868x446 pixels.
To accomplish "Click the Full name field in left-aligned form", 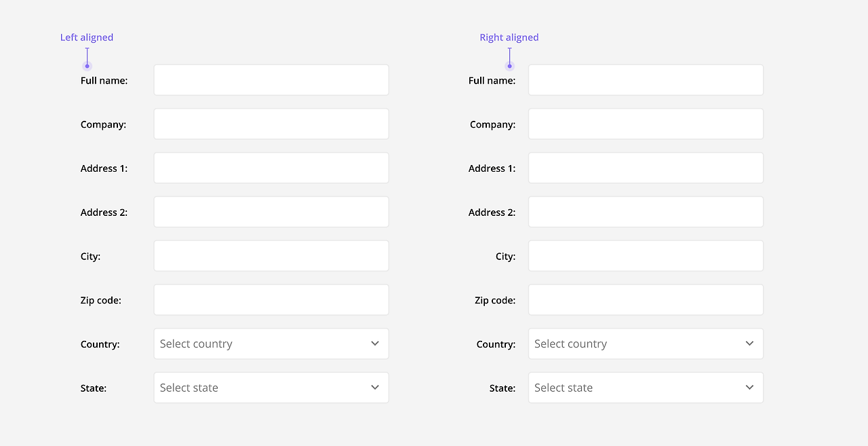I will pyautogui.click(x=271, y=80).
